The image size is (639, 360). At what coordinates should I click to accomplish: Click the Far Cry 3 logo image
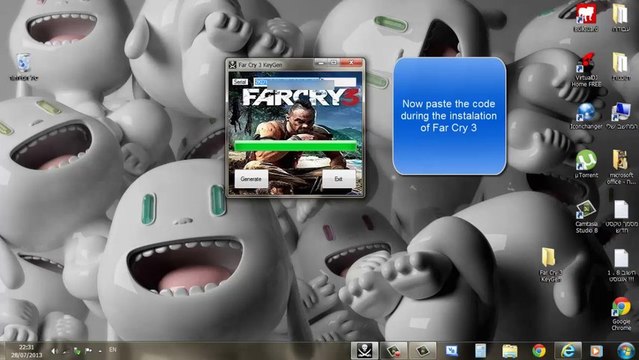pos(301,98)
